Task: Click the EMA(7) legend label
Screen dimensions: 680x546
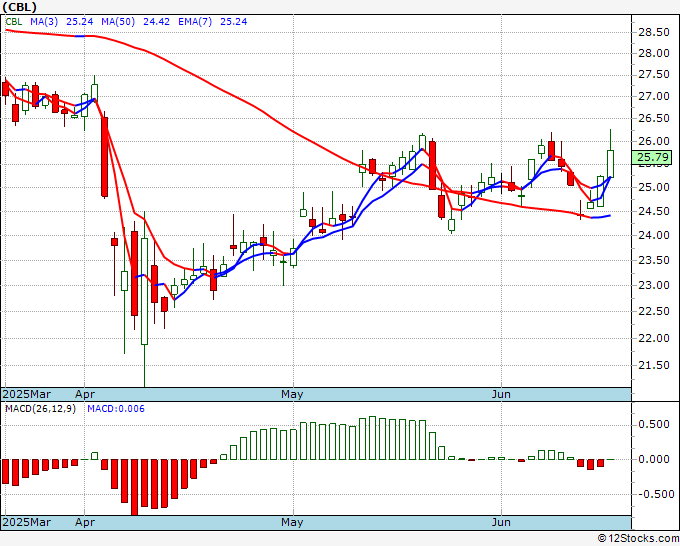Action: (195, 22)
